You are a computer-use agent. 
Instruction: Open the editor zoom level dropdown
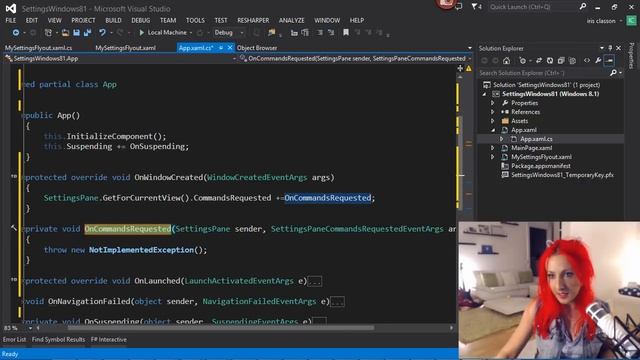(30, 328)
